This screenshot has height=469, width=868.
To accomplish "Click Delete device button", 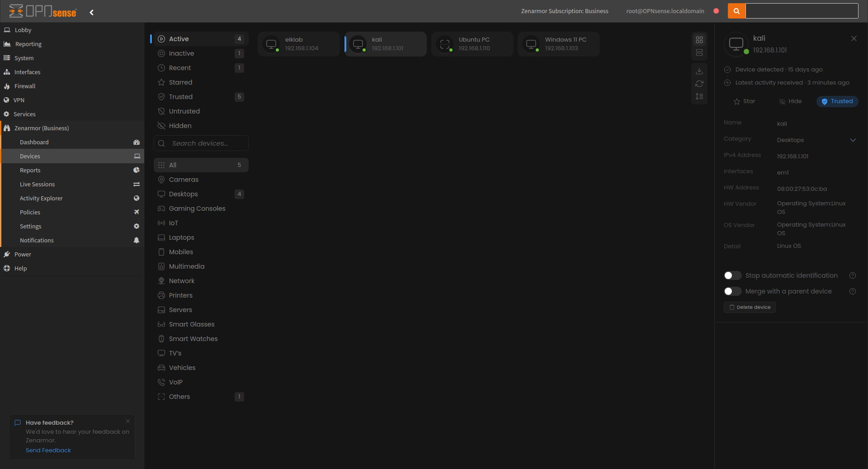I will tap(750, 307).
